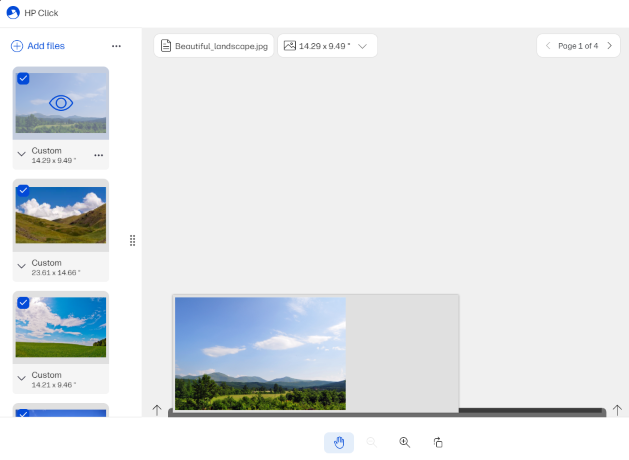Select the green field blue sky thumbnail
629x460 pixels.
click(61, 327)
